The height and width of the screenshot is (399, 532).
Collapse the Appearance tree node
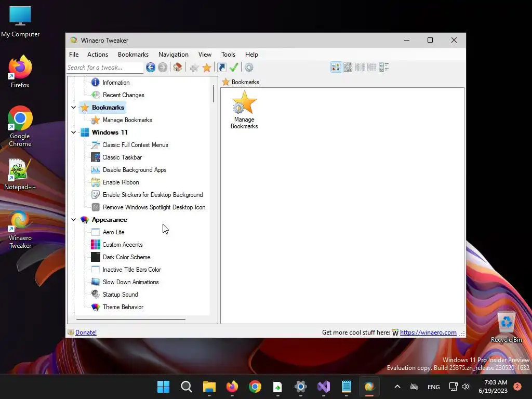click(x=73, y=220)
